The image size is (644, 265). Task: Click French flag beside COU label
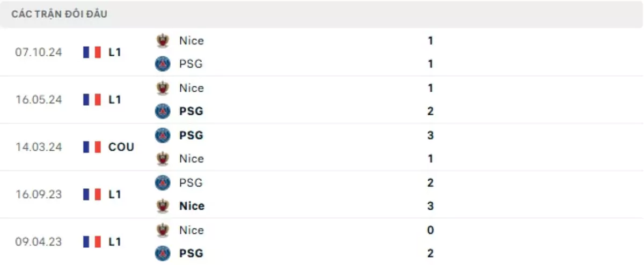tap(92, 147)
